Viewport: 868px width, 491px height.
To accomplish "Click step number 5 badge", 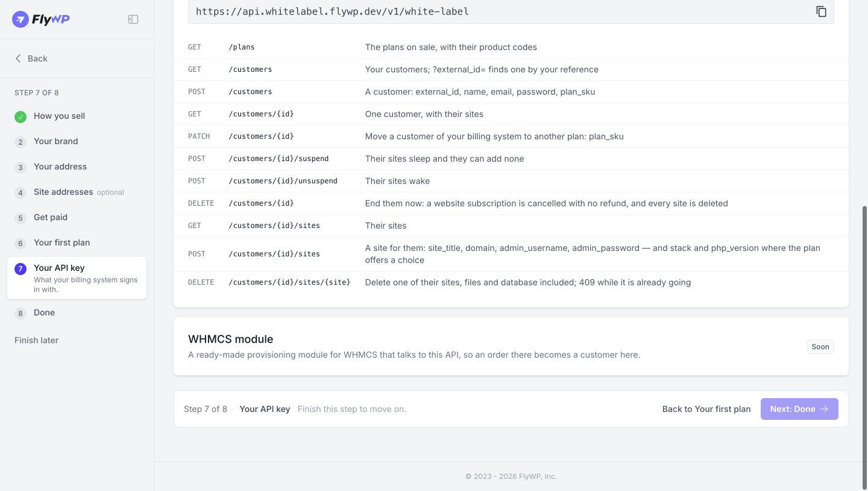I will coord(20,218).
